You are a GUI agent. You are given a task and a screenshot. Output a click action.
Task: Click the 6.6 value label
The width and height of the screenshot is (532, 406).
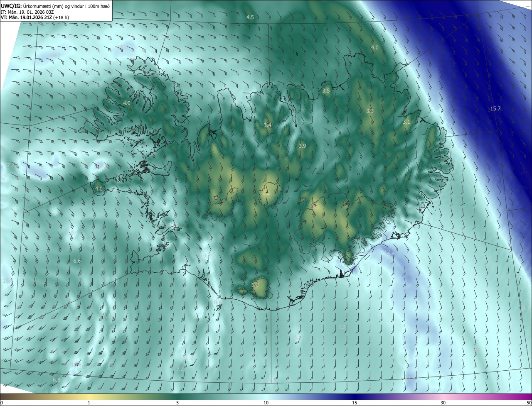[x=77, y=261]
